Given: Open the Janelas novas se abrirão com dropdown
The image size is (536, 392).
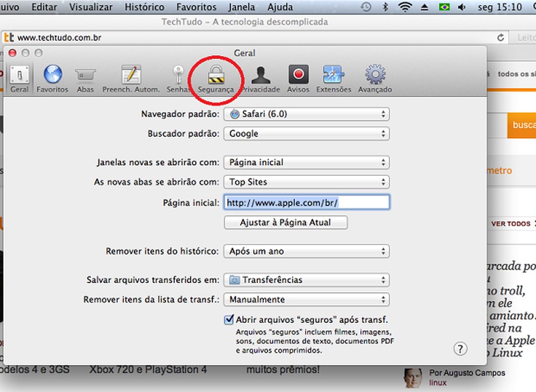Looking at the screenshot, I should (x=306, y=162).
